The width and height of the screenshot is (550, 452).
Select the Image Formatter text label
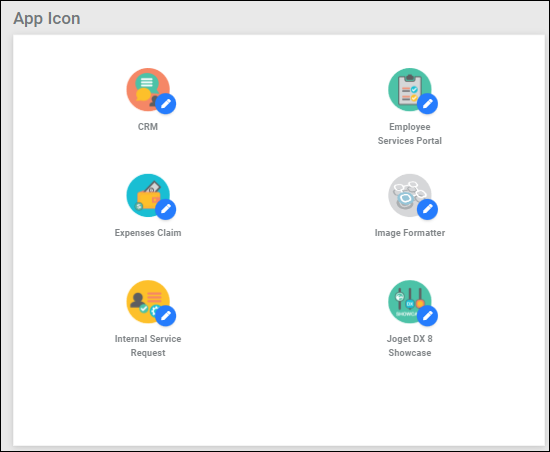coord(409,233)
